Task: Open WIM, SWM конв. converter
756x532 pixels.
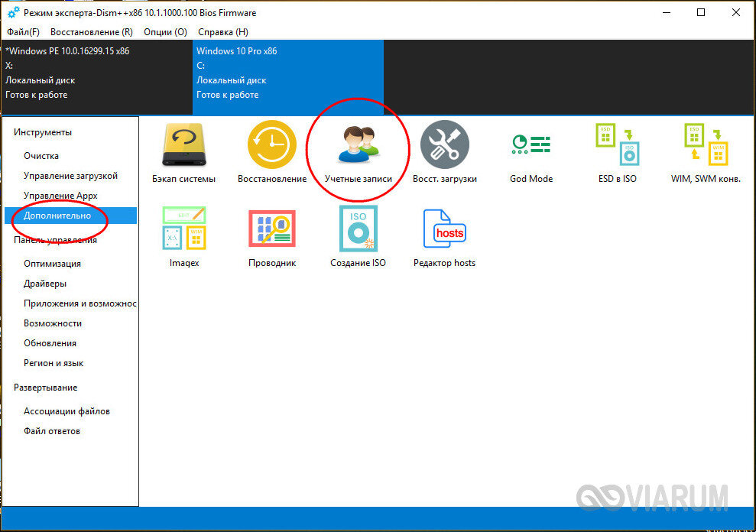Action: tap(706, 153)
